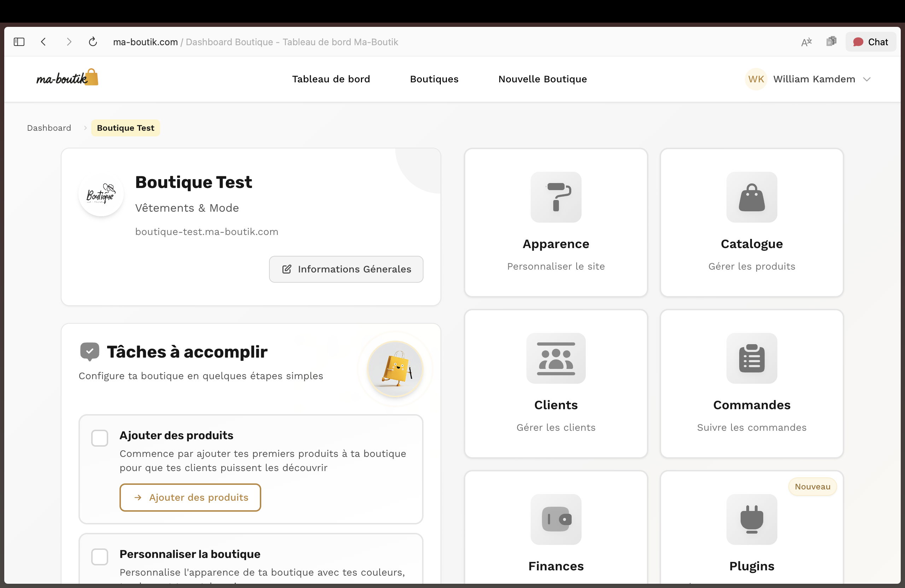Check the Personnaliser la boutique task checkbox
The height and width of the screenshot is (588, 905).
(100, 557)
